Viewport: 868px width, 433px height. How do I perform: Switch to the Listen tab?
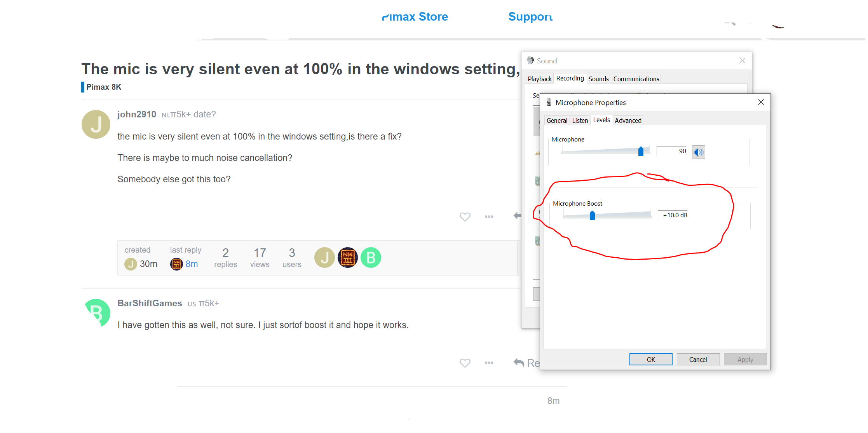point(580,120)
